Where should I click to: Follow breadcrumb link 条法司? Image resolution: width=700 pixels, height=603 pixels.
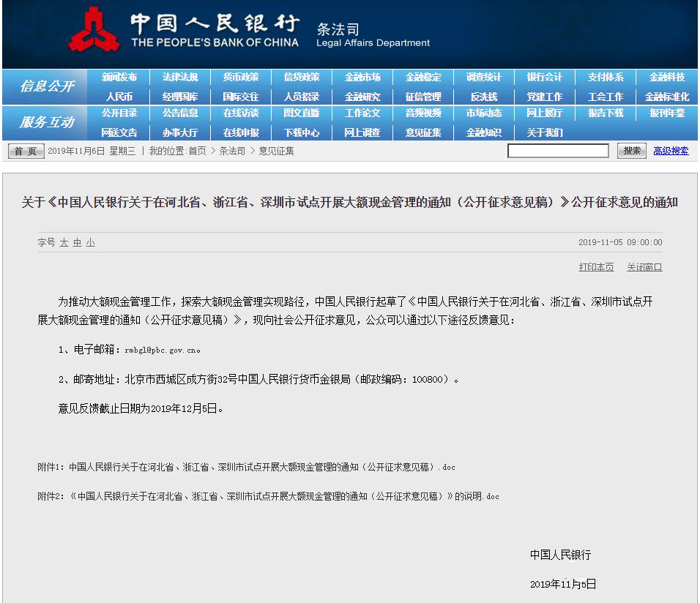tap(231, 151)
